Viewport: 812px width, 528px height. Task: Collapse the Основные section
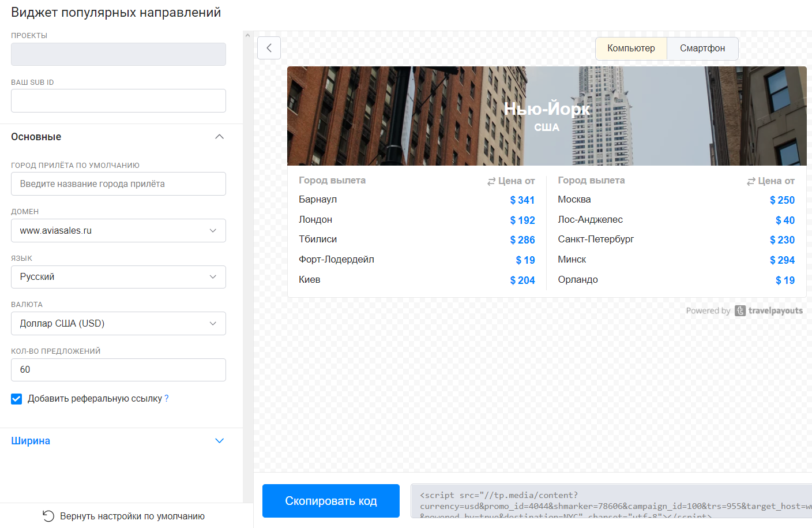click(x=219, y=137)
